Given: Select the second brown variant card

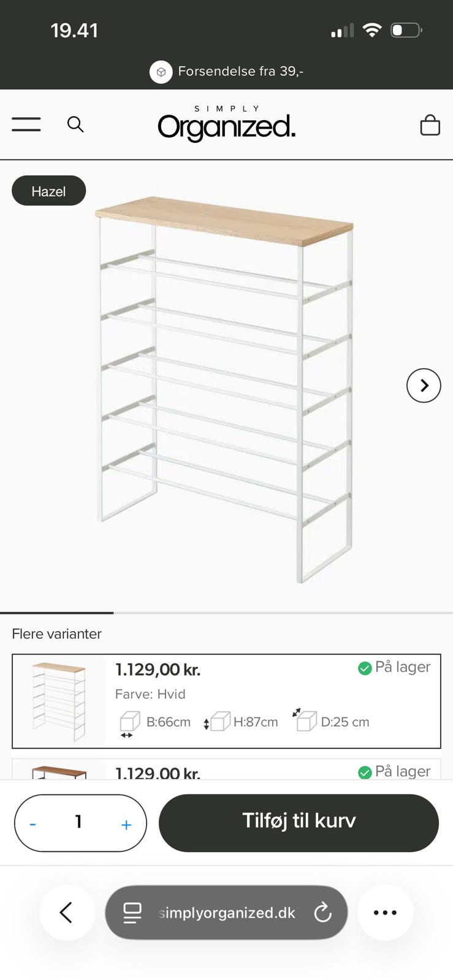Looking at the screenshot, I should tap(226, 769).
